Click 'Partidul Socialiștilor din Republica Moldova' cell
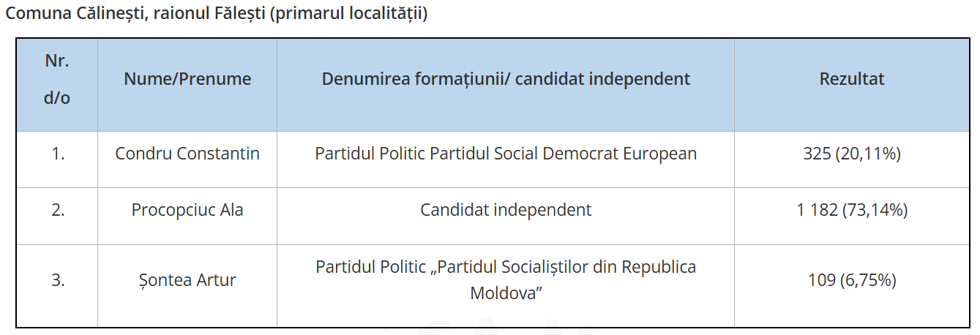The image size is (980, 335). pyautogui.click(x=506, y=280)
